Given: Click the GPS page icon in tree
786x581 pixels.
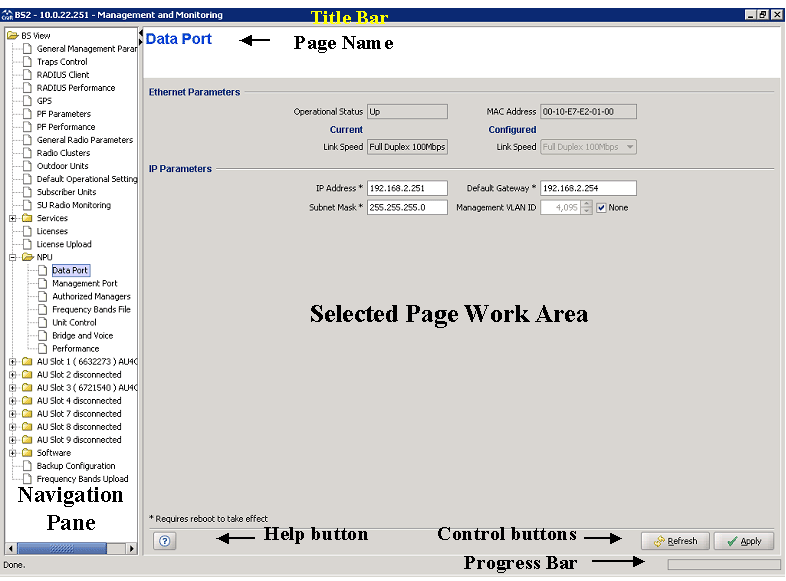Looking at the screenshot, I should (27, 101).
